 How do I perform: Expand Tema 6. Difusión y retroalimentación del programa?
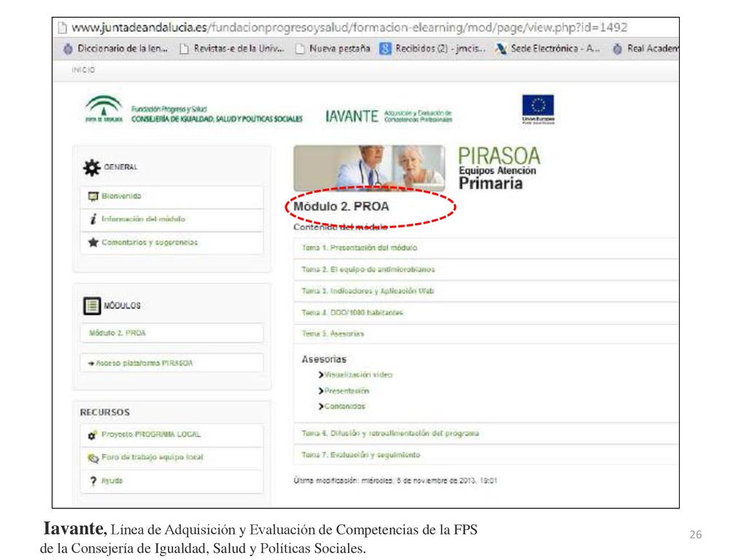point(486,434)
